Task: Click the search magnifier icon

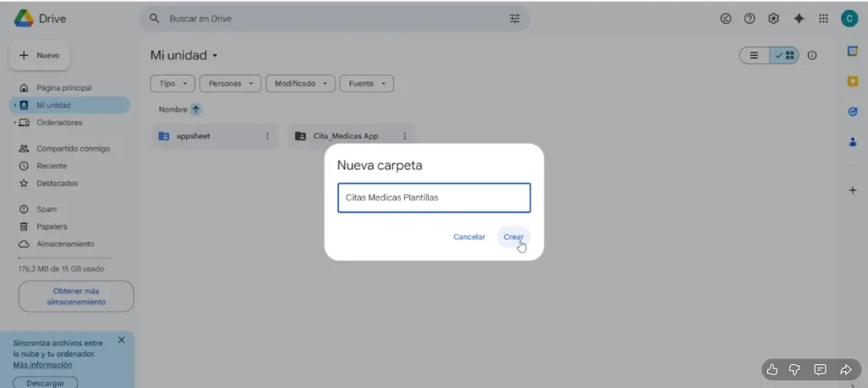Action: [154, 19]
